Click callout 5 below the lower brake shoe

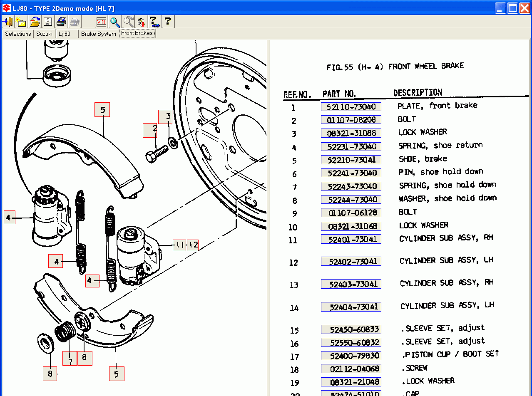pyautogui.click(x=117, y=374)
